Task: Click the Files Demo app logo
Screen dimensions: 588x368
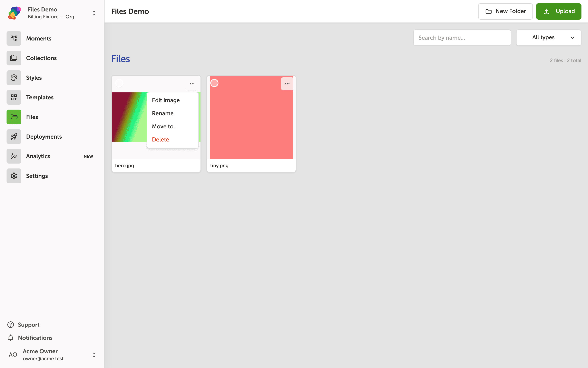Action: 14,13
